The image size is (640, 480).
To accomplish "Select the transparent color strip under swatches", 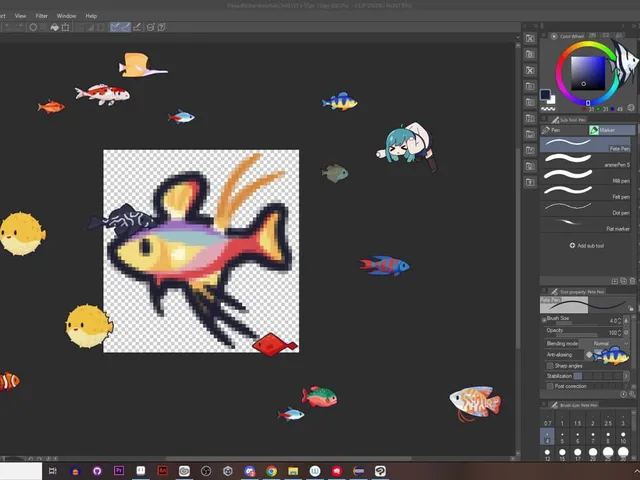I will 548,109.
